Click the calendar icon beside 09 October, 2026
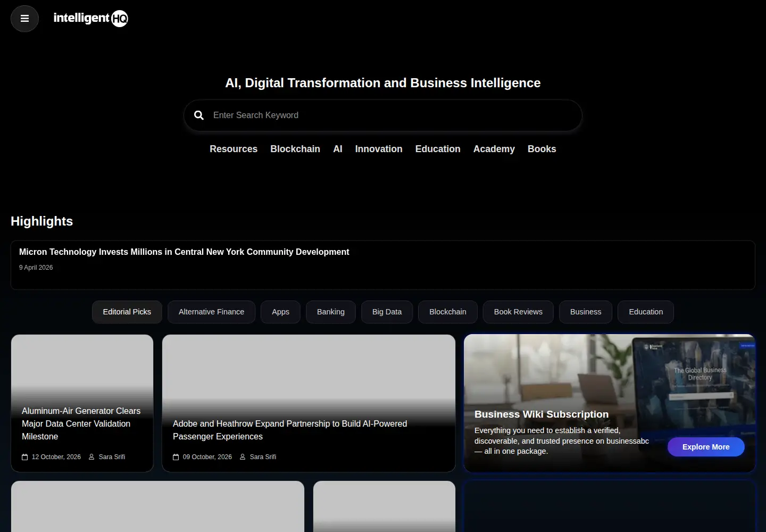The height and width of the screenshot is (532, 766). pos(176,457)
